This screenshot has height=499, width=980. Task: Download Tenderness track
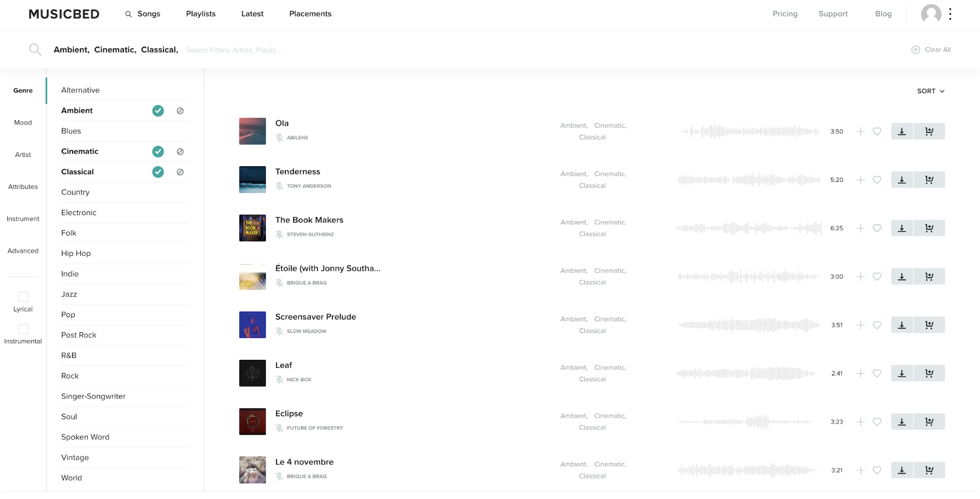point(902,180)
